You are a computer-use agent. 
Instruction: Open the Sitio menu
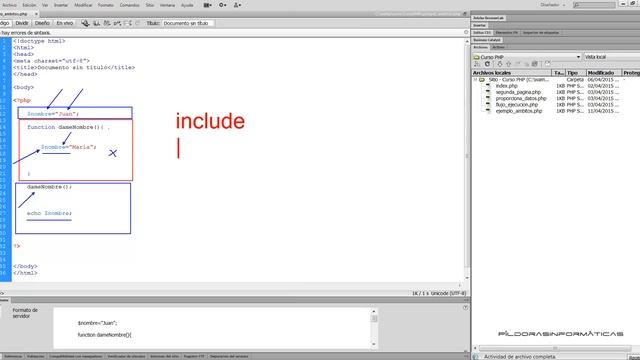pos(150,5)
